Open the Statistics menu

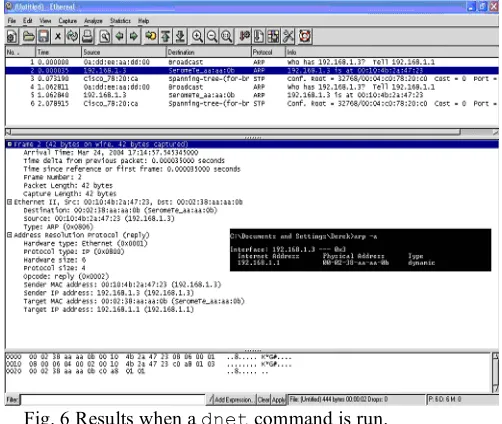click(120, 21)
